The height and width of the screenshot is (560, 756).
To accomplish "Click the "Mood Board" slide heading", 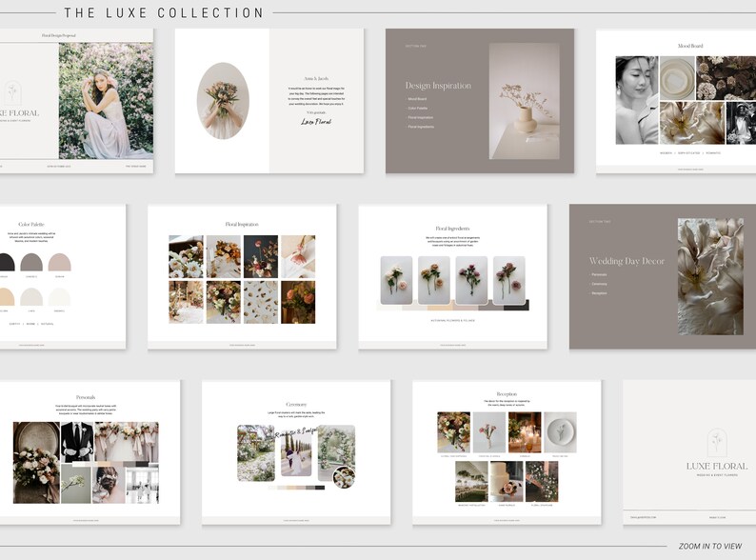I will (690, 46).
